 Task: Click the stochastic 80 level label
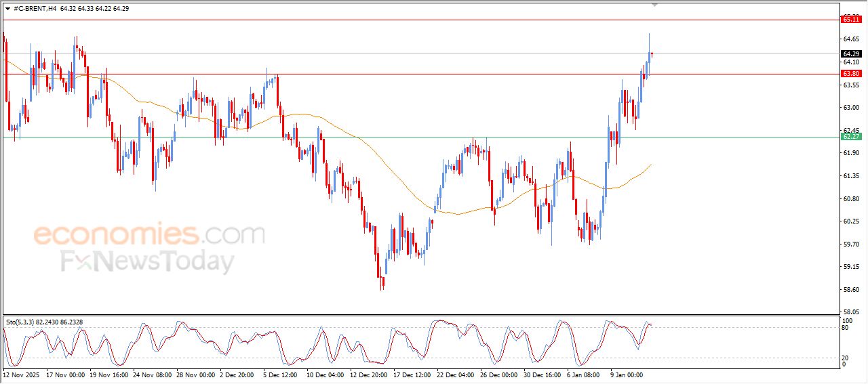[845, 328]
